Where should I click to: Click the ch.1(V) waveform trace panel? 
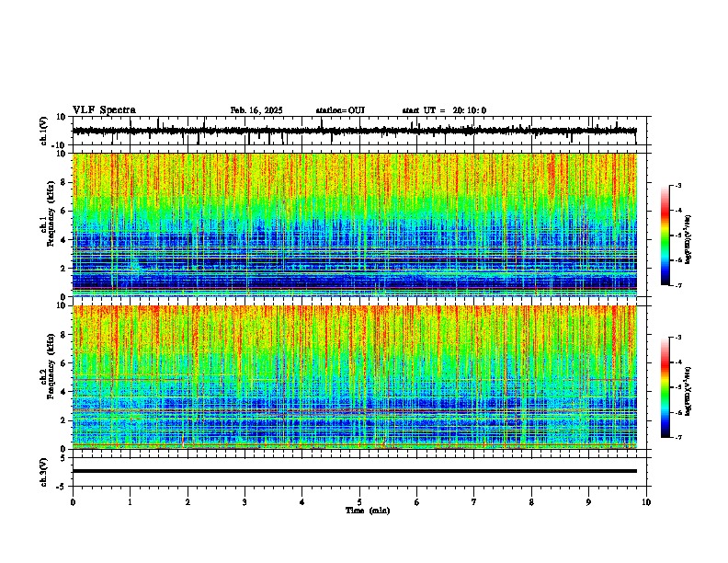[x=361, y=131]
